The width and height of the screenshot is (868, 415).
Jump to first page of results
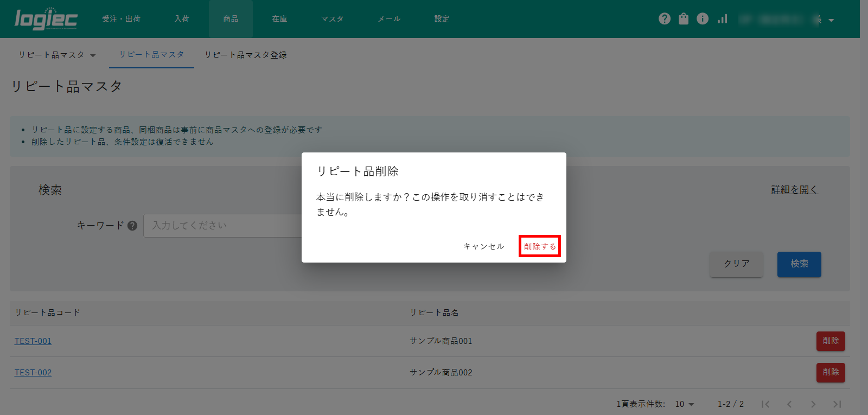point(765,404)
